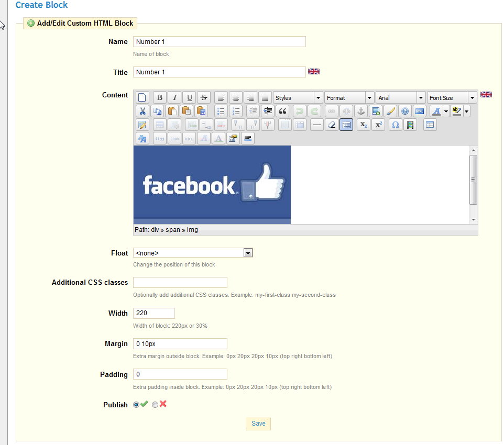Screen dimensions: 504x445
Task: Apply superscript formatting
Action: click(x=378, y=125)
